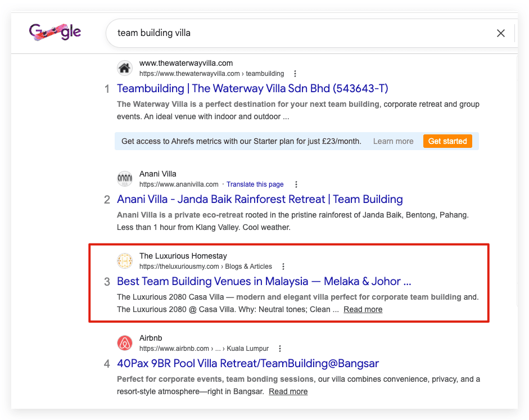Click Read more in the Luxurious Homestay snippet
The width and height of the screenshot is (529, 420).
pos(363,309)
